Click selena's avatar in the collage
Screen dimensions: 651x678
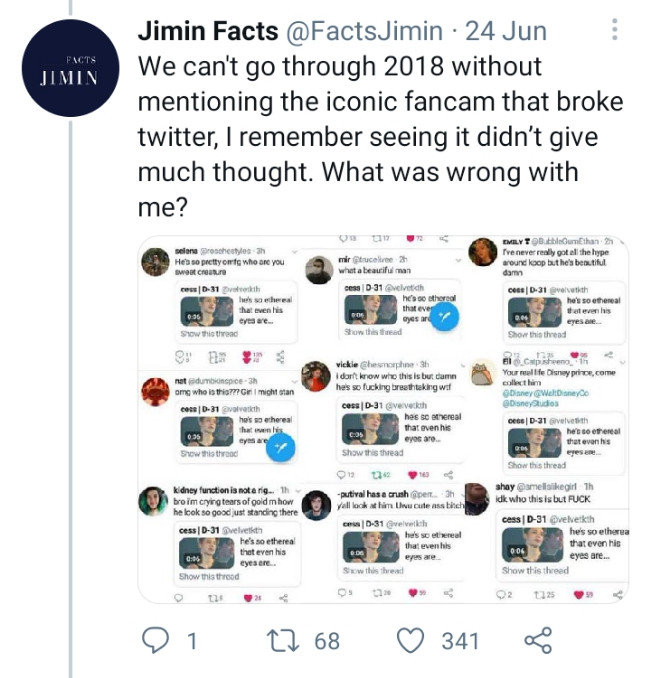click(x=155, y=262)
